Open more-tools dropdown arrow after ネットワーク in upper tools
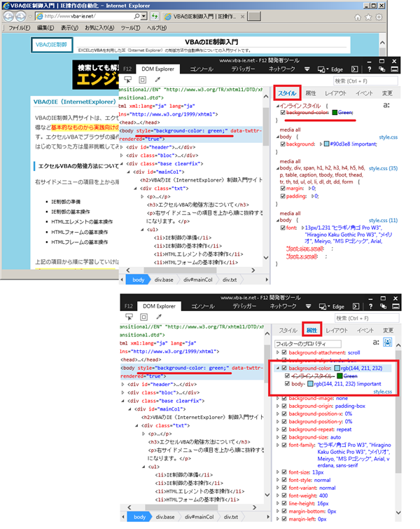 pos(307,69)
